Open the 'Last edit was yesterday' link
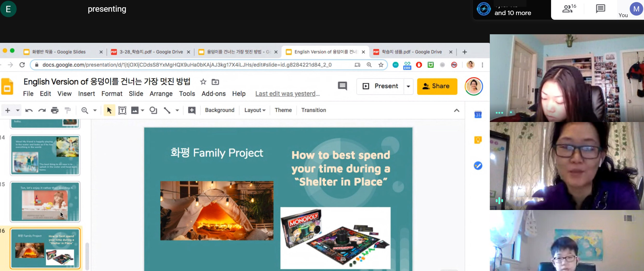The height and width of the screenshot is (271, 644). pos(287,94)
